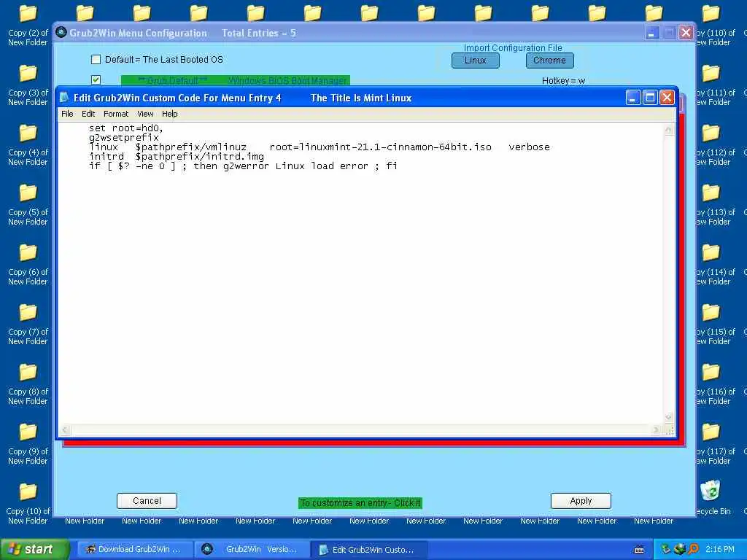This screenshot has height=560, width=747.
Task: Click the Linux import button
Action: [476, 61]
